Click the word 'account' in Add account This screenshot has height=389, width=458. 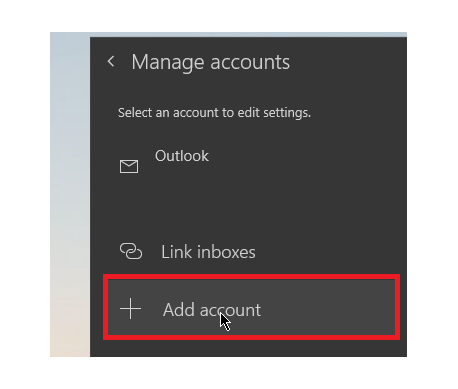pyautogui.click(x=230, y=311)
